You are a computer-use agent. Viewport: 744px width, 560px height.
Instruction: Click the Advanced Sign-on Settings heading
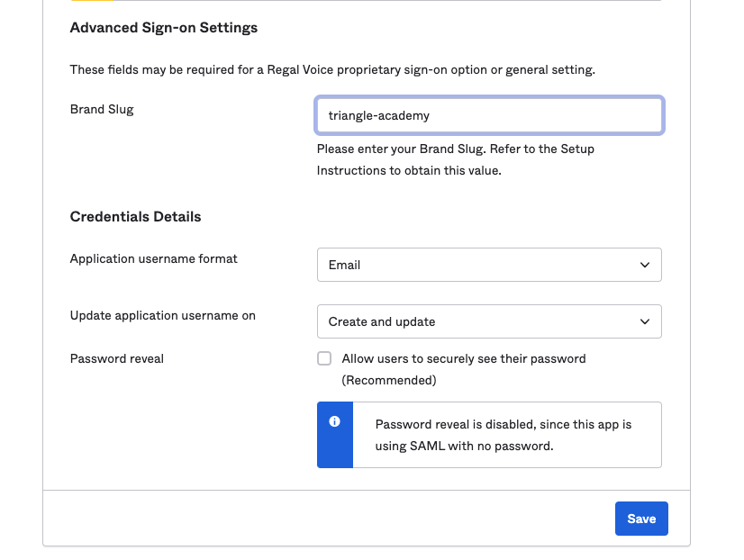164,28
